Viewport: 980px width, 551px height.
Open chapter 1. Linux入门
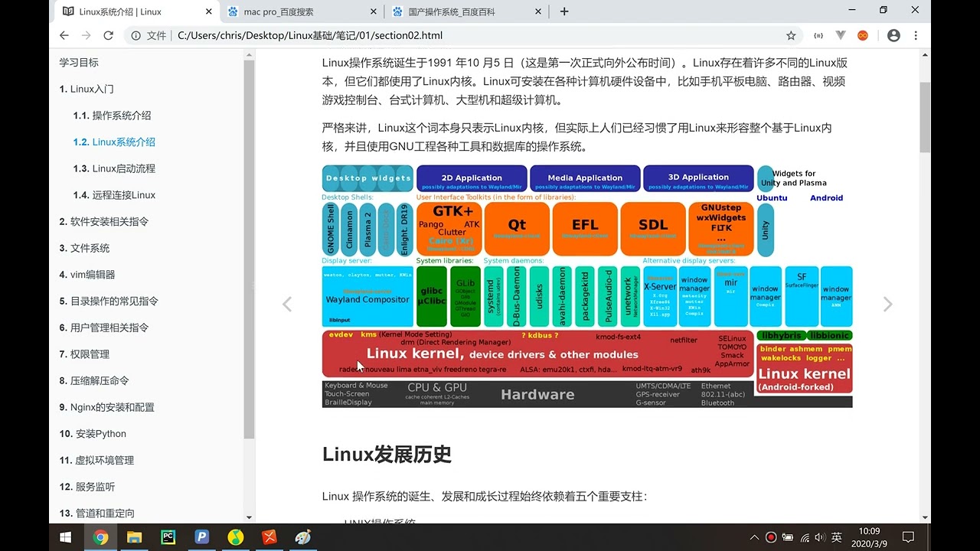coord(87,89)
